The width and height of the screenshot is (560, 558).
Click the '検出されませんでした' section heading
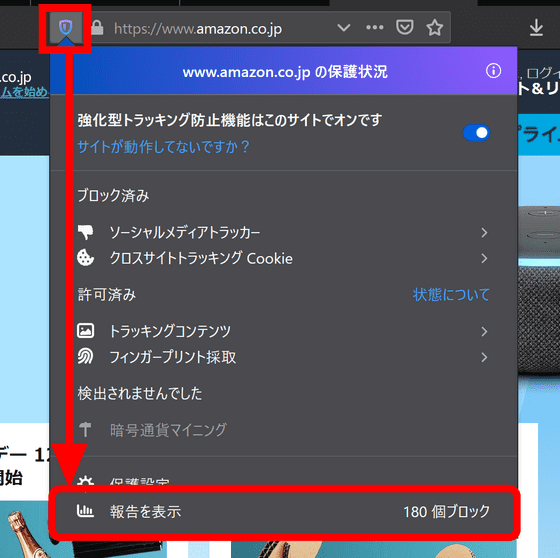click(140, 393)
